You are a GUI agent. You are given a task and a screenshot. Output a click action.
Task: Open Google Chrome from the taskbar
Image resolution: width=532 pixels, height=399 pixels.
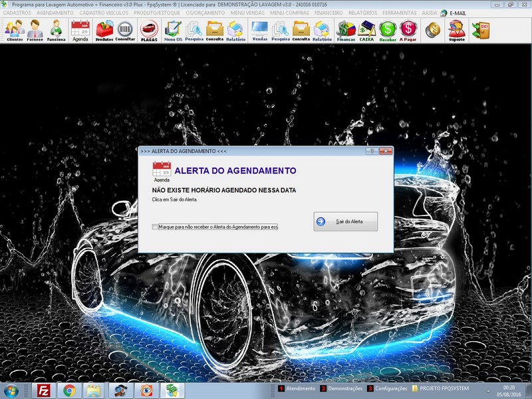tap(69, 391)
